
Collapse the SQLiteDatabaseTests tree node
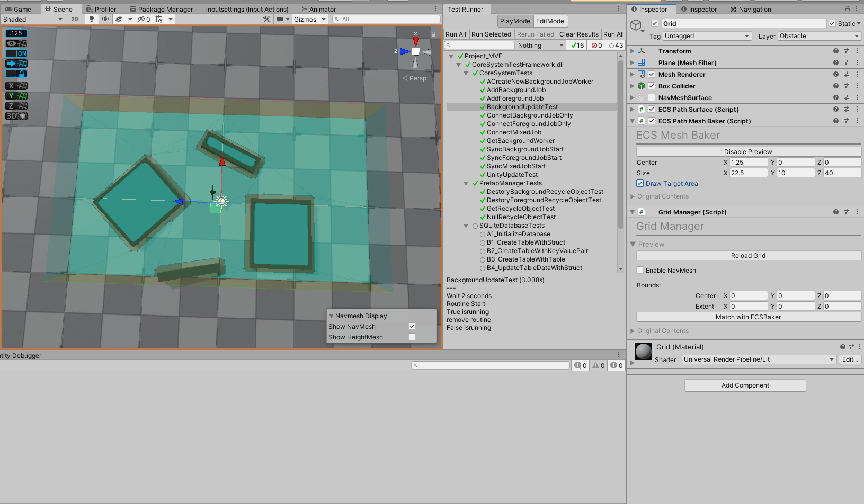(x=466, y=226)
